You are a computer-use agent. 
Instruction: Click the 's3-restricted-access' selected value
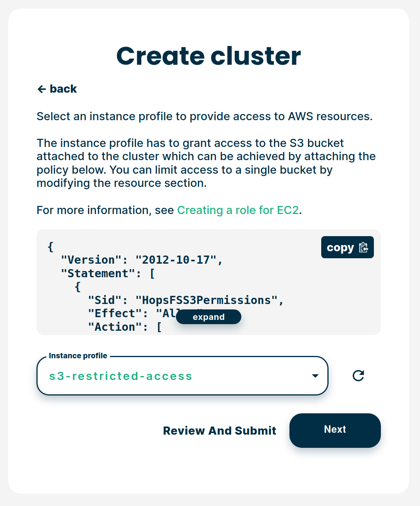[120, 376]
